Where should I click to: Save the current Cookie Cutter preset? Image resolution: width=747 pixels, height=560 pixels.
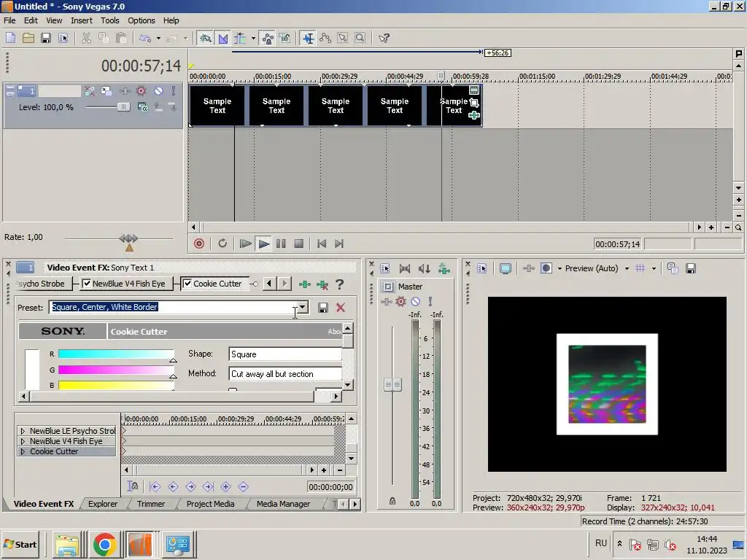[322, 308]
